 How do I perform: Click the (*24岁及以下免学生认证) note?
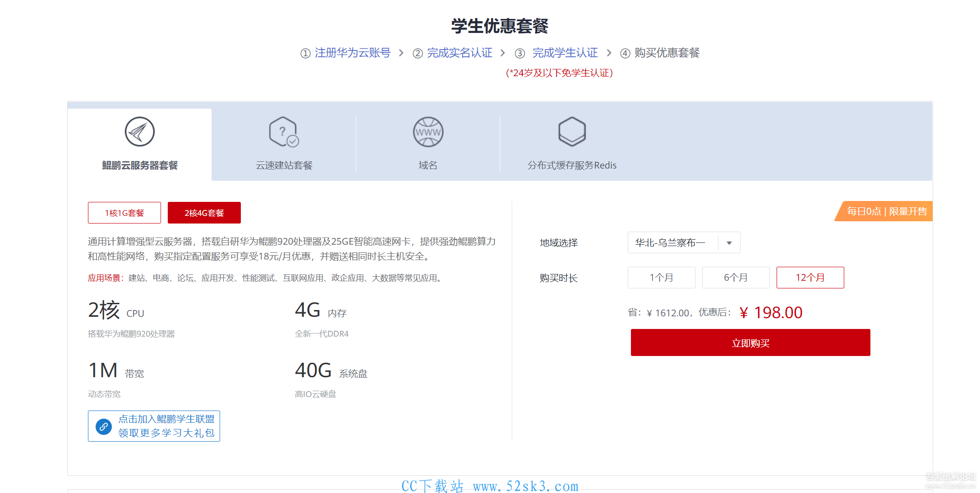(559, 73)
